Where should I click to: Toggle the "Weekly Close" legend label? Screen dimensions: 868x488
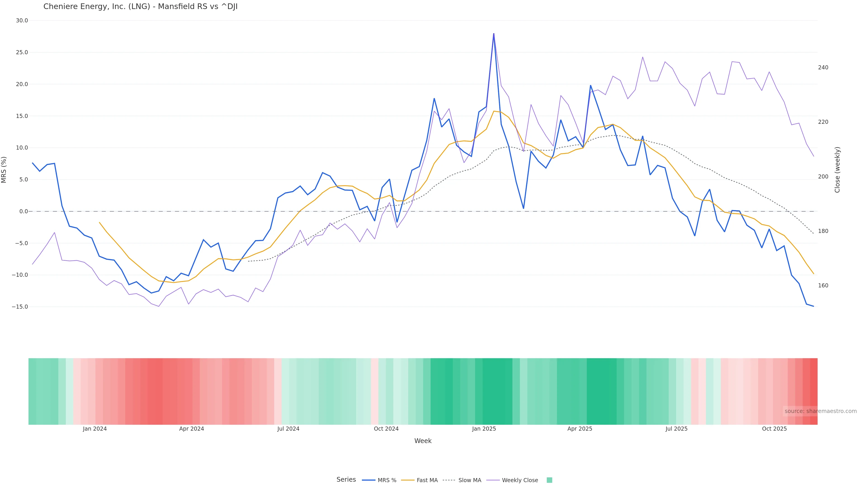point(520,480)
